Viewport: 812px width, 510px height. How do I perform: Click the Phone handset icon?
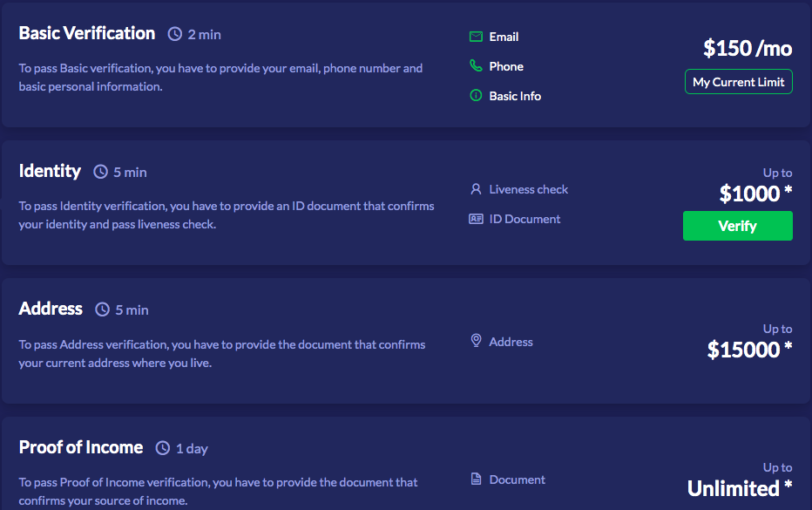click(476, 66)
